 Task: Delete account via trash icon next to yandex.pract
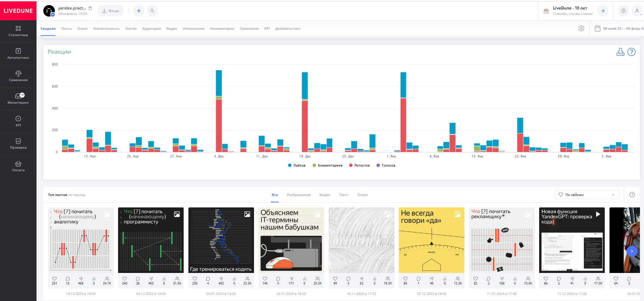pos(90,8)
